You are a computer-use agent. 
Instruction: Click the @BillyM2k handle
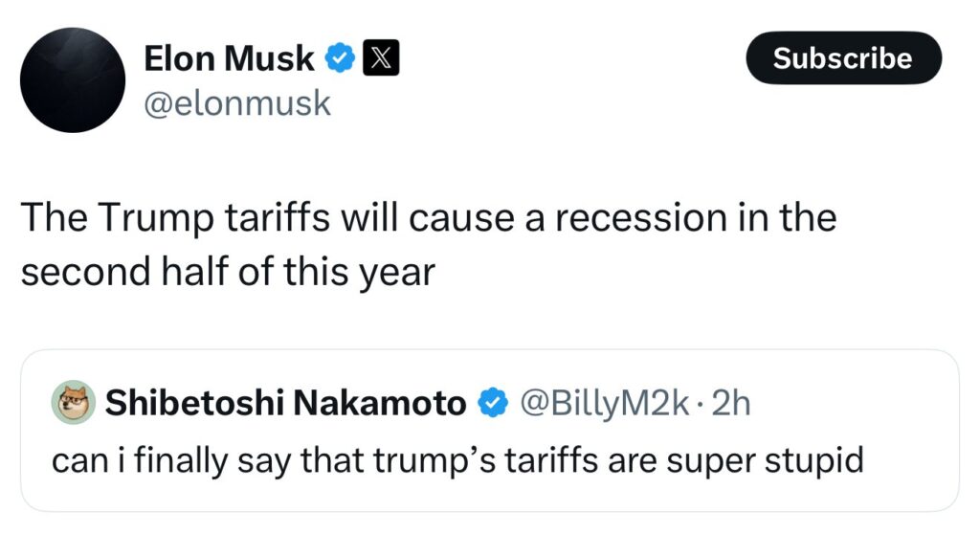[603, 405]
